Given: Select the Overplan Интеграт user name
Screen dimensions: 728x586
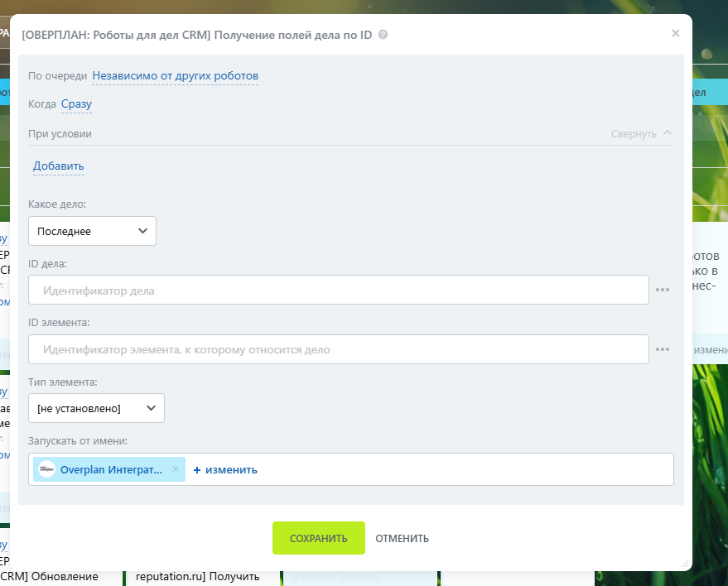Looking at the screenshot, I should pos(111,469).
